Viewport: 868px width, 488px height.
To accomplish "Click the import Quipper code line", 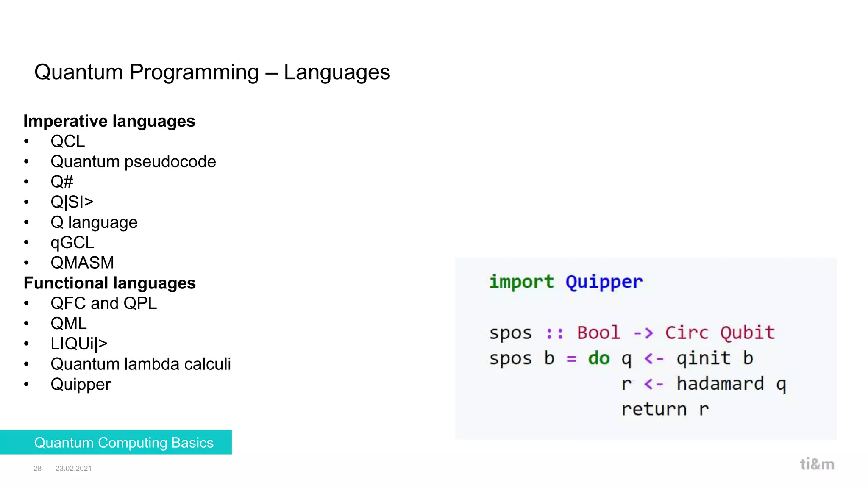I will point(566,282).
